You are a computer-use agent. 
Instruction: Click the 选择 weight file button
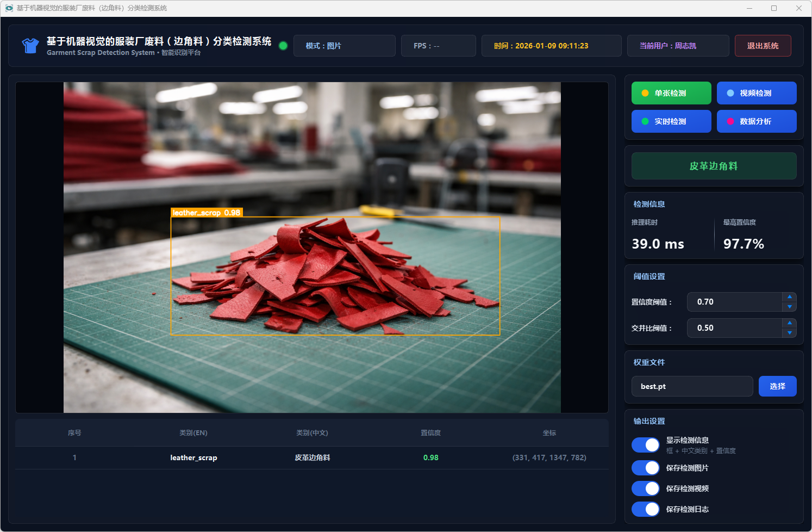[777, 386]
